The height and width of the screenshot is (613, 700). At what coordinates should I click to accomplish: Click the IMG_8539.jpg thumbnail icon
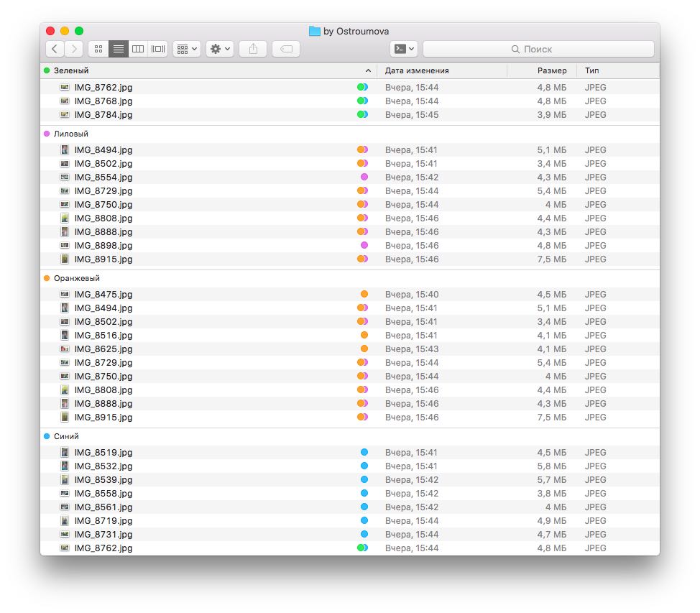[x=65, y=480]
